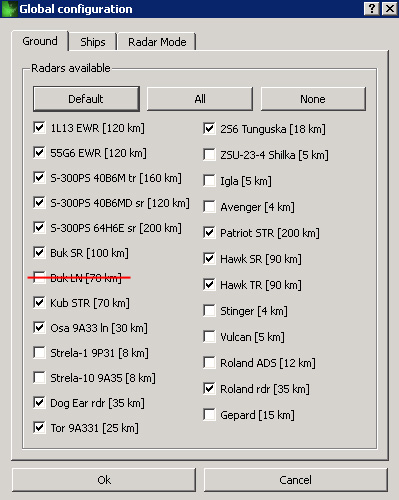The height and width of the screenshot is (500, 399).
Task: Enable Strela-10 9A35 [8 km]
Action: click(39, 378)
